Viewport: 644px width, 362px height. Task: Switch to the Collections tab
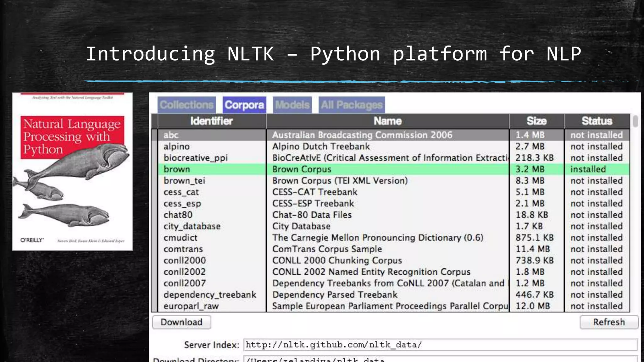[186, 105]
